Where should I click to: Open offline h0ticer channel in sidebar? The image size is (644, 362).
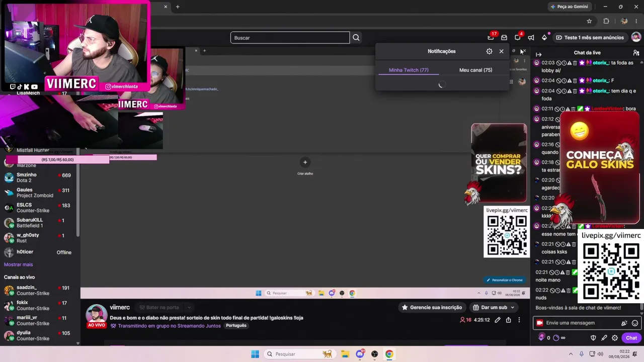point(38,252)
